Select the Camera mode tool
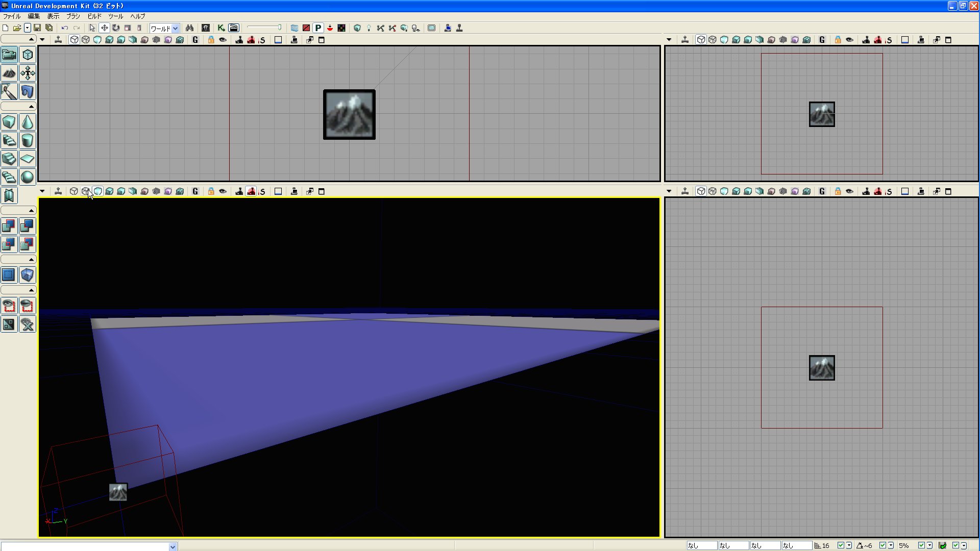 coord(9,54)
